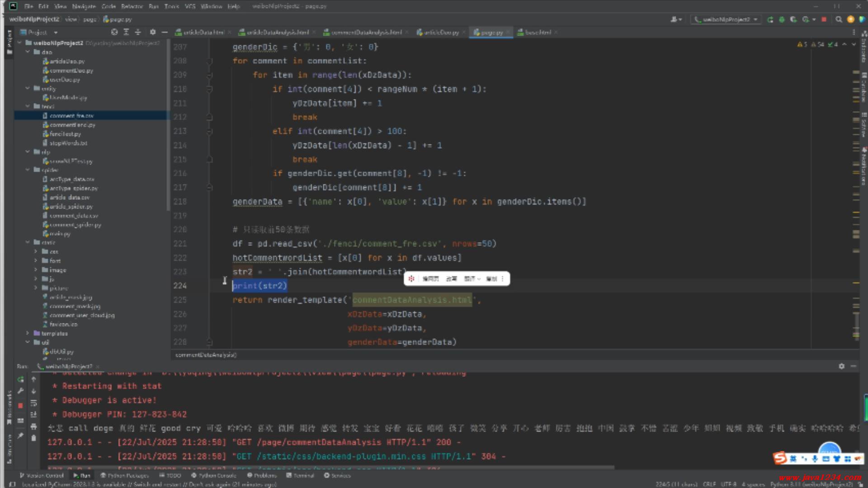868x488 pixels.
Task: Open the Refactor menu
Action: tap(132, 6)
